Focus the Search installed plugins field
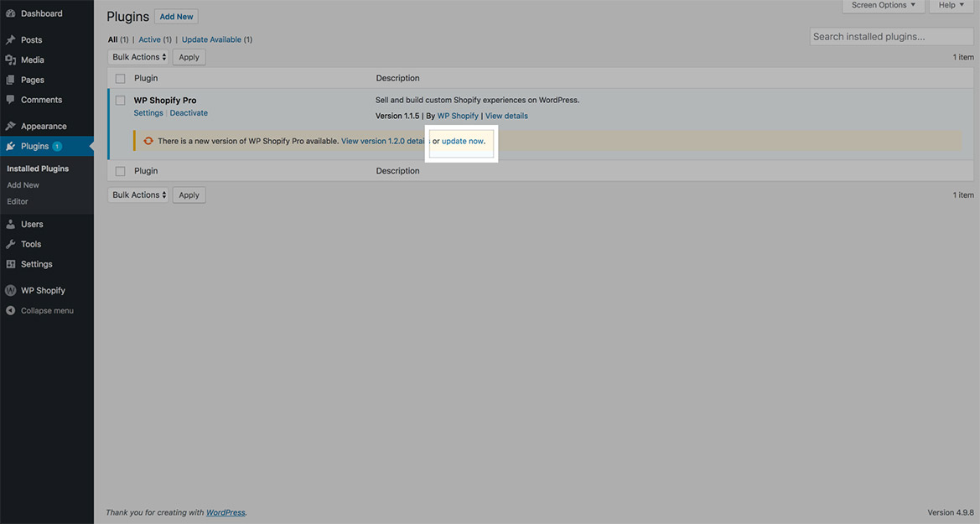Viewport: 980px width, 524px height. point(892,36)
